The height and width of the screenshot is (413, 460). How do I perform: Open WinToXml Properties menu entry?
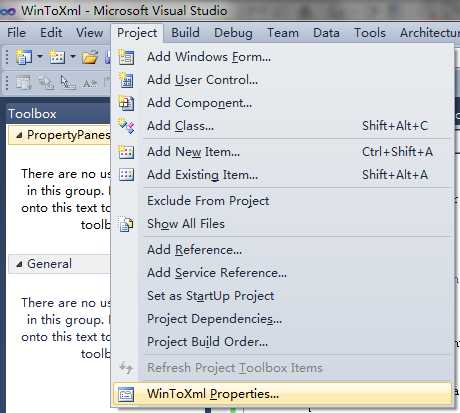(x=282, y=394)
